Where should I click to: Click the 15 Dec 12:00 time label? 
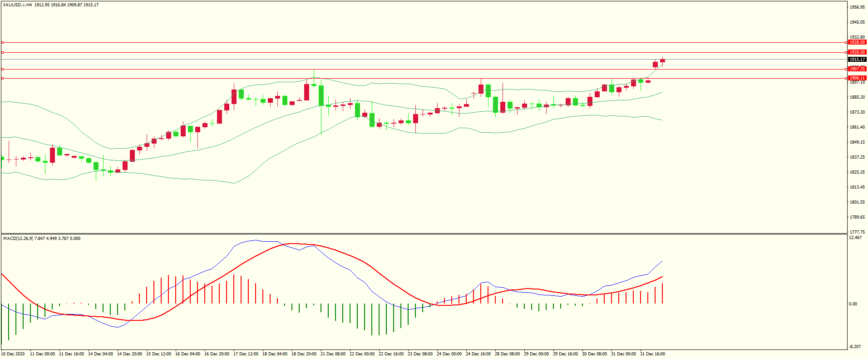click(x=158, y=354)
